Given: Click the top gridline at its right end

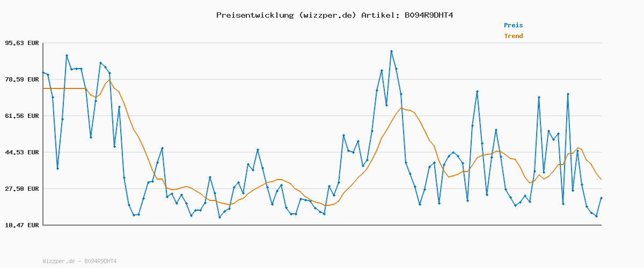Looking at the screenshot, I should [601, 43].
